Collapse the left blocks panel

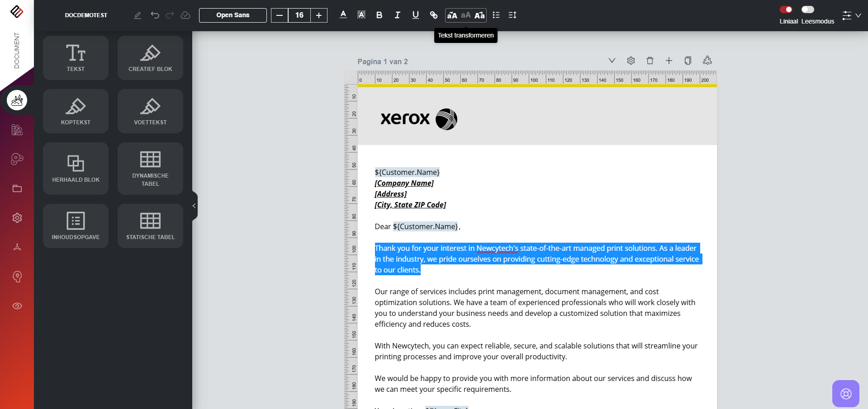[x=194, y=206]
